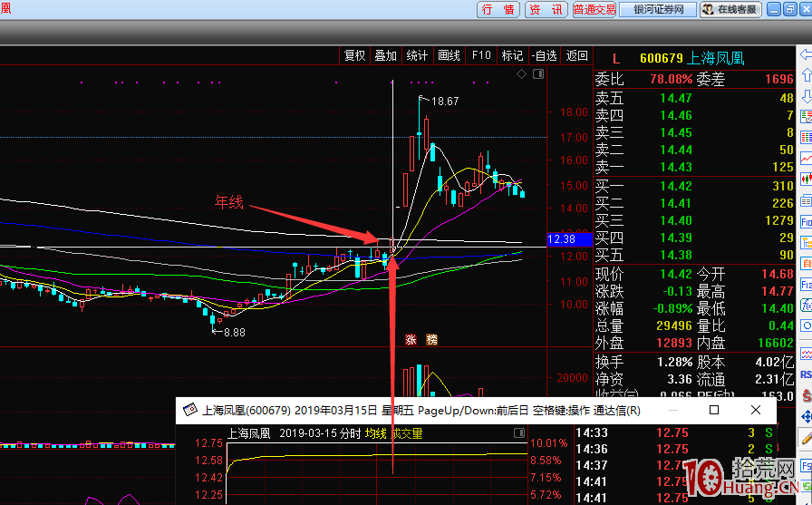Click the 涨 marker on the chart
This screenshot has height=505, width=812.
click(x=411, y=340)
